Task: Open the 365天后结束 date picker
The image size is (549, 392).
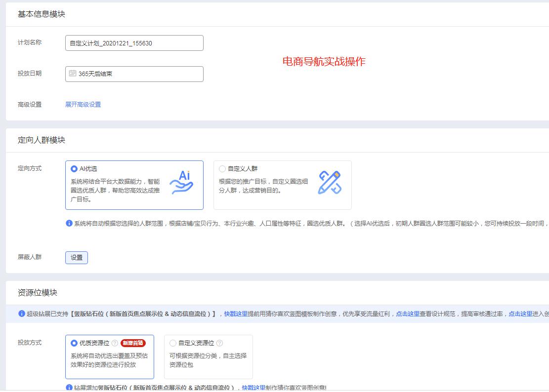Action: 134,74
